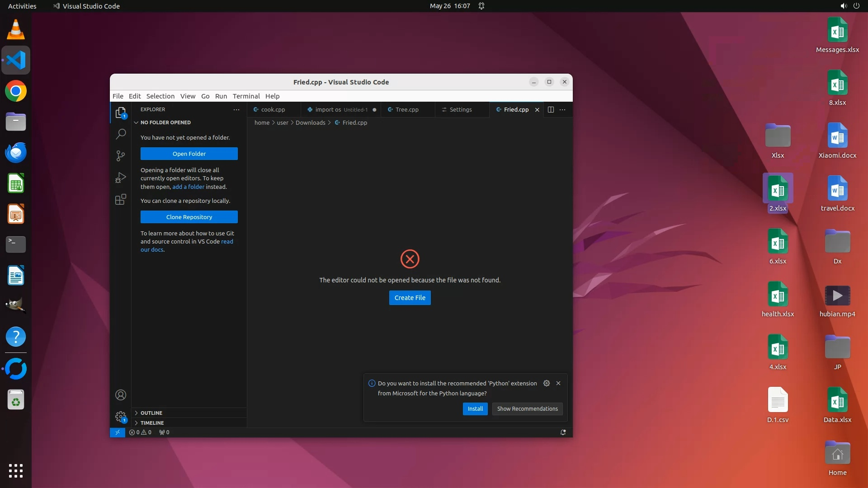868x488 pixels.
Task: Toggle problems panel via errors and warnings indicator
Action: (140, 432)
